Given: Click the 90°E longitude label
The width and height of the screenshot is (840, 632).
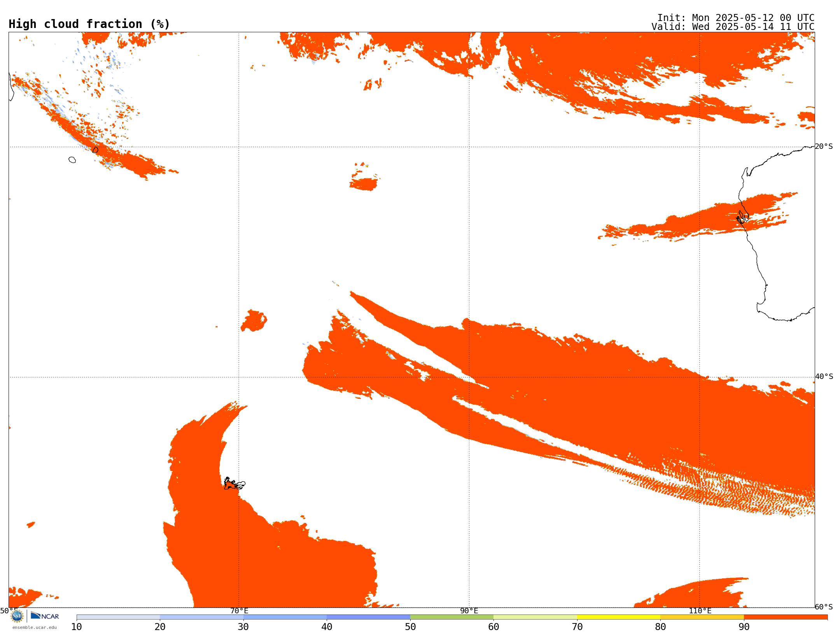Looking at the screenshot, I should [x=469, y=611].
